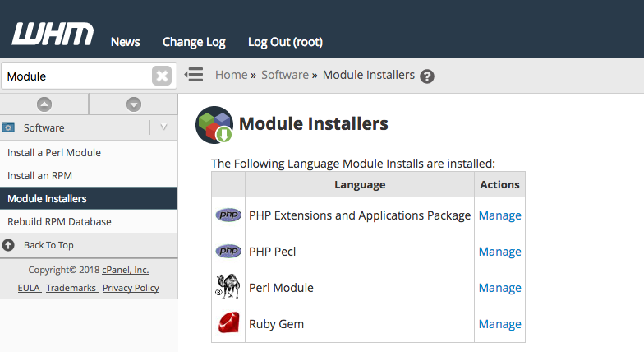Screen dimensions: 644x352
Task: Manage the PHP Pecl installer
Action: 499,252
